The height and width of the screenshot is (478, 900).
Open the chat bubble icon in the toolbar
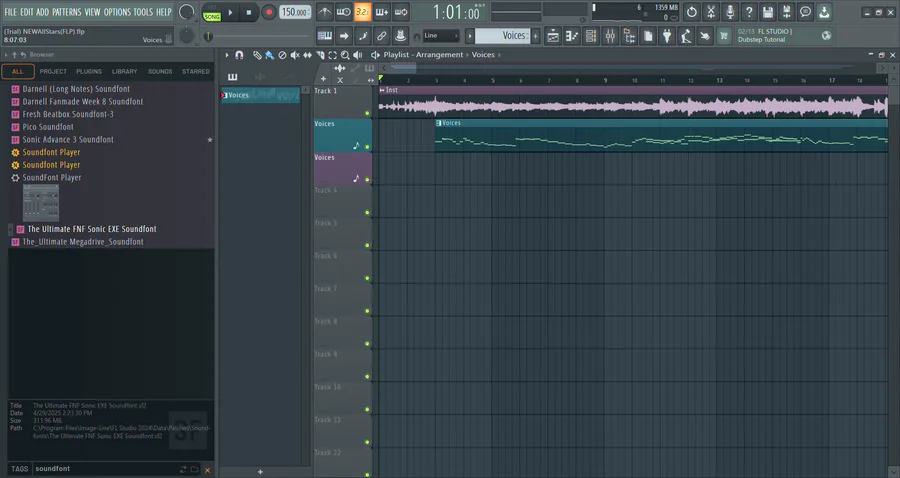point(805,11)
